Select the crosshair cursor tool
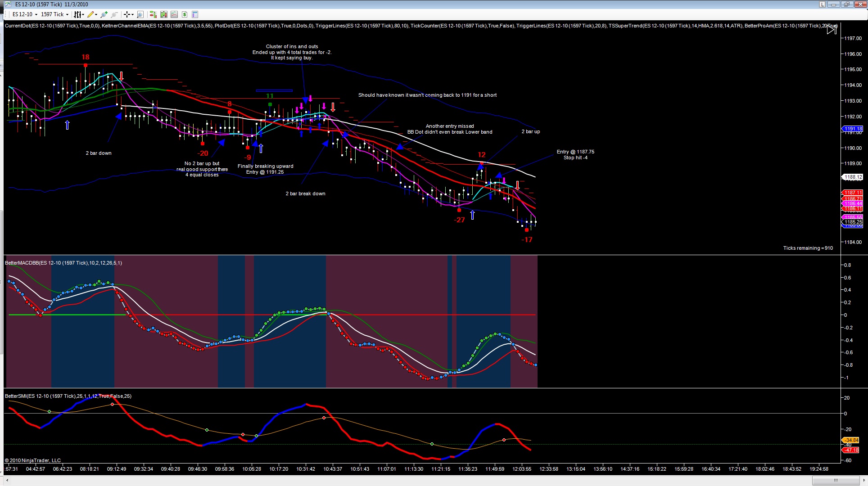The height and width of the screenshot is (486, 868). [x=127, y=14]
